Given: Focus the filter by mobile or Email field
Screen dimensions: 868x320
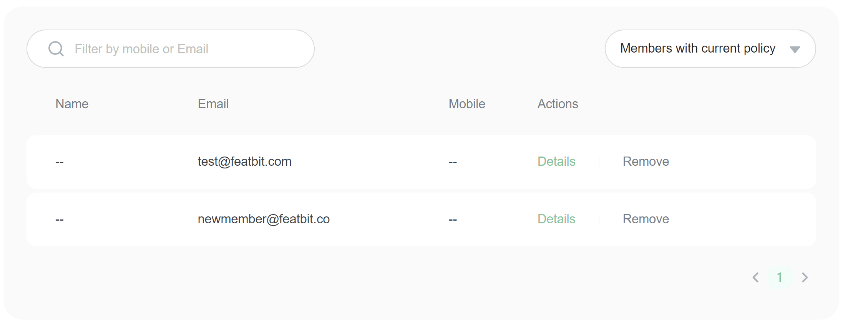Looking at the screenshot, I should (184, 49).
